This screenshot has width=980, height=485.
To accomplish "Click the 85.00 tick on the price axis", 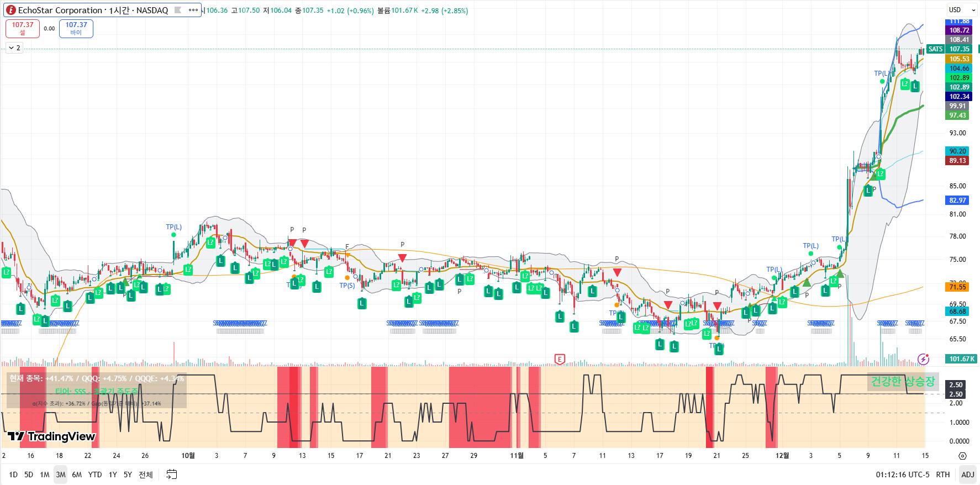I will [958, 186].
